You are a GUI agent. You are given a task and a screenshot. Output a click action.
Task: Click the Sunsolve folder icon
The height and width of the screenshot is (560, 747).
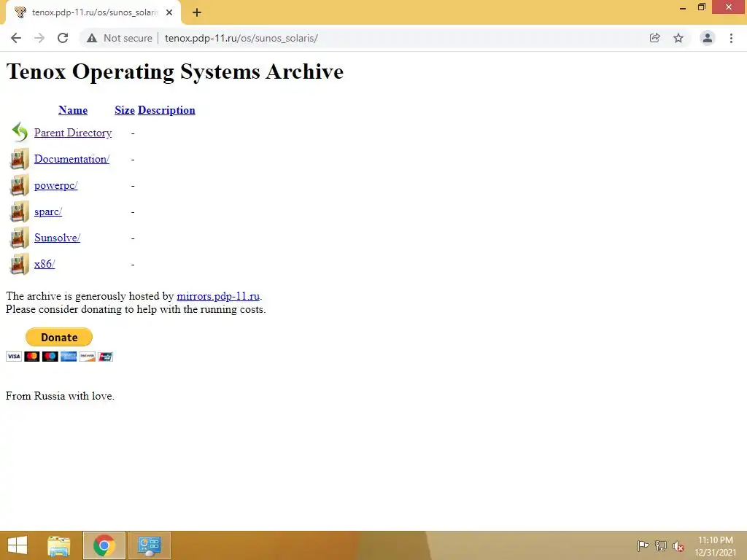tap(20, 238)
